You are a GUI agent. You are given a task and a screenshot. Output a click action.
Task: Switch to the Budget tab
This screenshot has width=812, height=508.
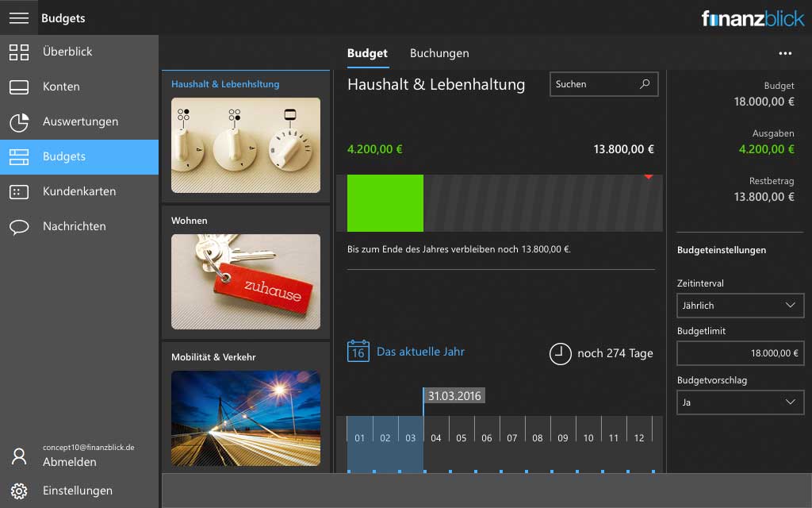click(x=367, y=53)
